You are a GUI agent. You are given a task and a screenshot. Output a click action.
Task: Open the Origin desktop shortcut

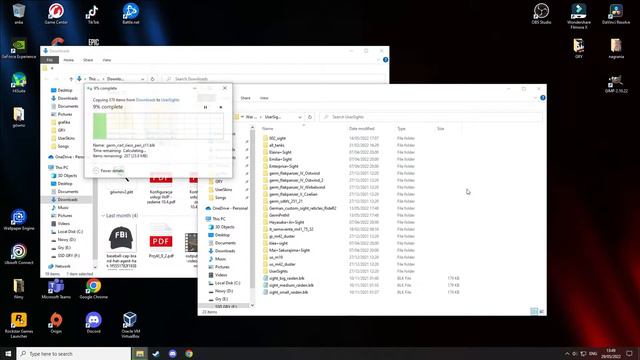[x=56, y=323]
